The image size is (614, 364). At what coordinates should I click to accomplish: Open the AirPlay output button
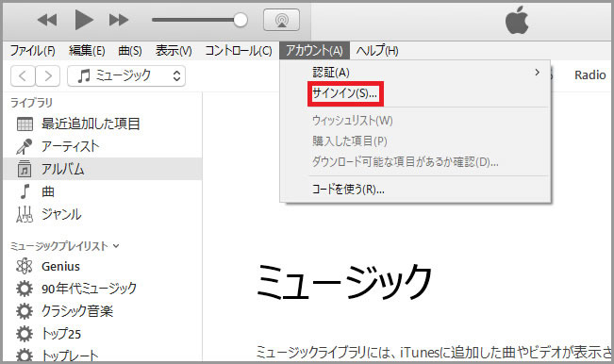282,20
